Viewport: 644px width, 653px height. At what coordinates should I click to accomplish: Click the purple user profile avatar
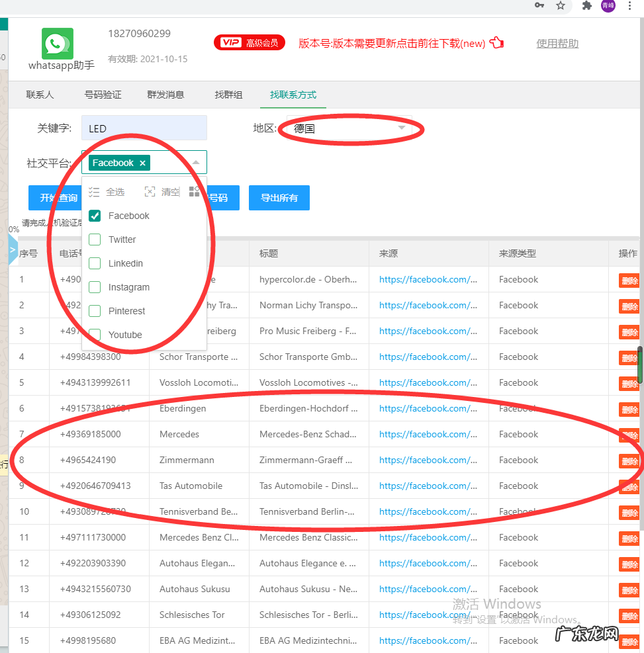[608, 6]
